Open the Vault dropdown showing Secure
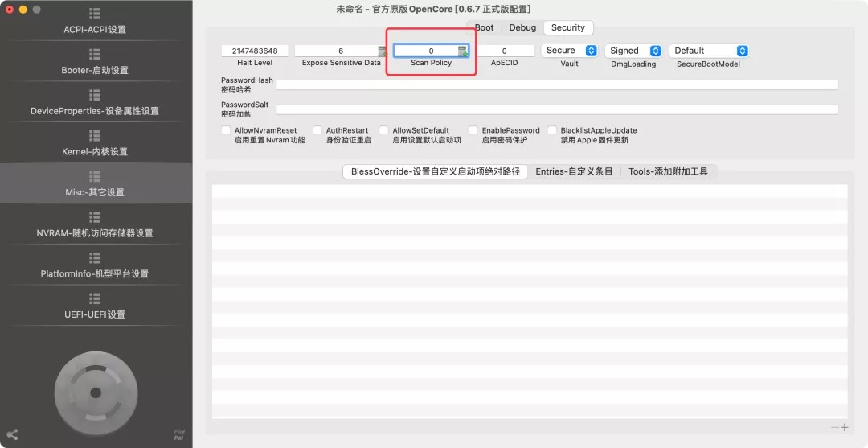Screen dimensions: 868x448 [x=569, y=51]
